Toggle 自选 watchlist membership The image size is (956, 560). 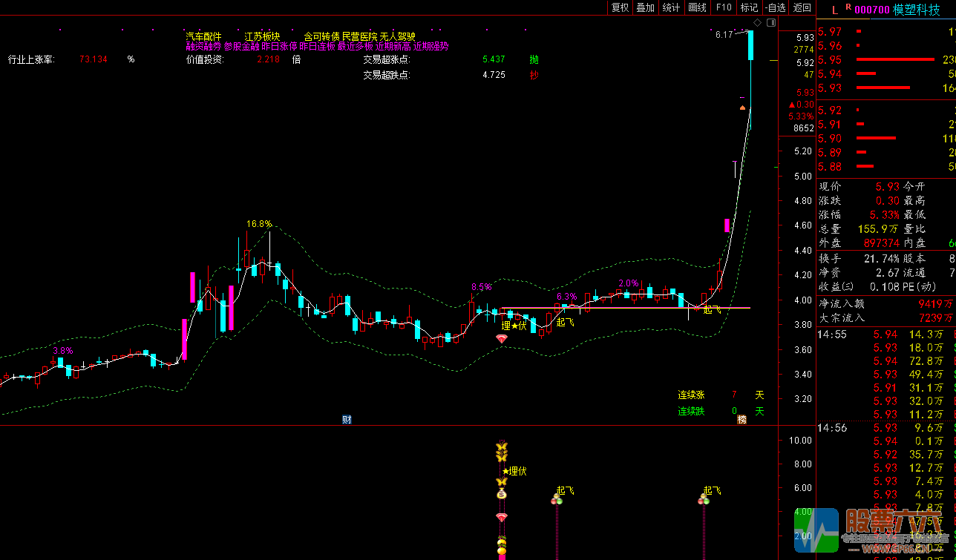775,7
